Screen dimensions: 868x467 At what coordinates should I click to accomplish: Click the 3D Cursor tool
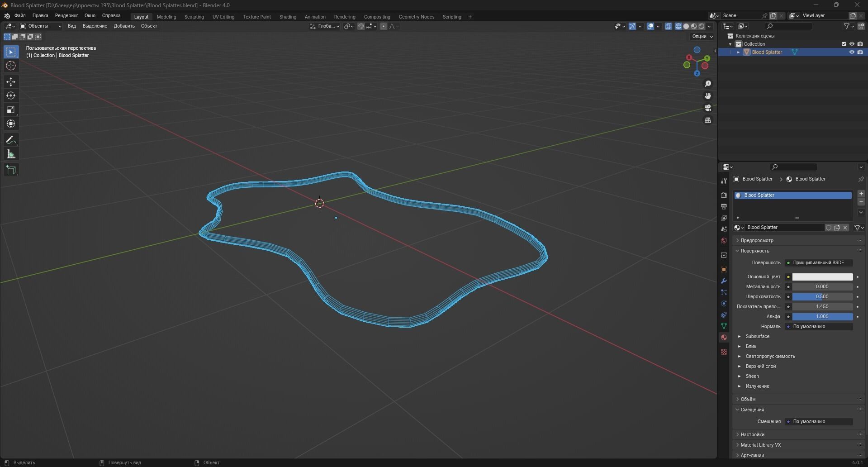point(11,66)
